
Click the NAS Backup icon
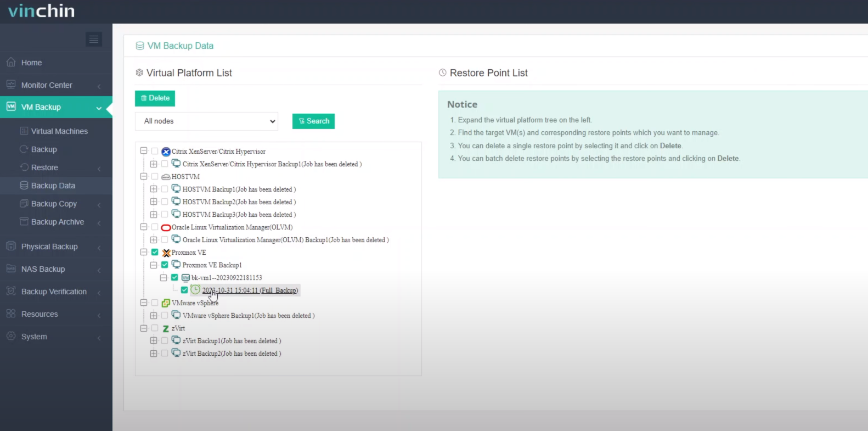(11, 268)
